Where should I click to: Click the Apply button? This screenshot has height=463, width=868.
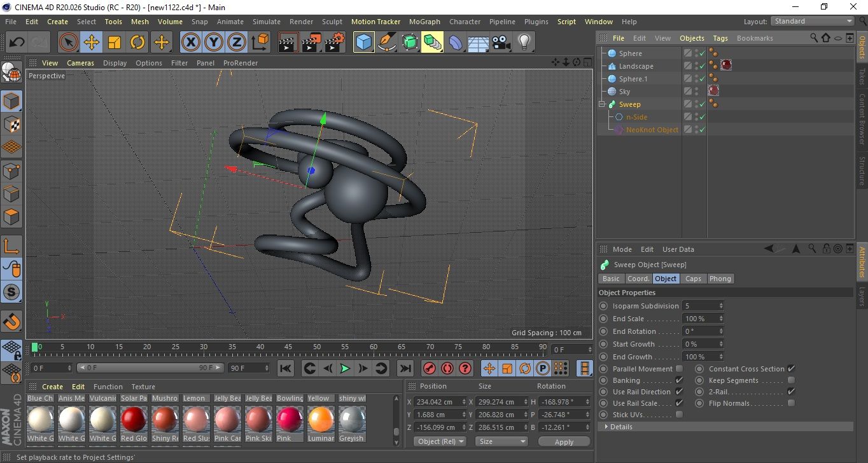click(564, 441)
